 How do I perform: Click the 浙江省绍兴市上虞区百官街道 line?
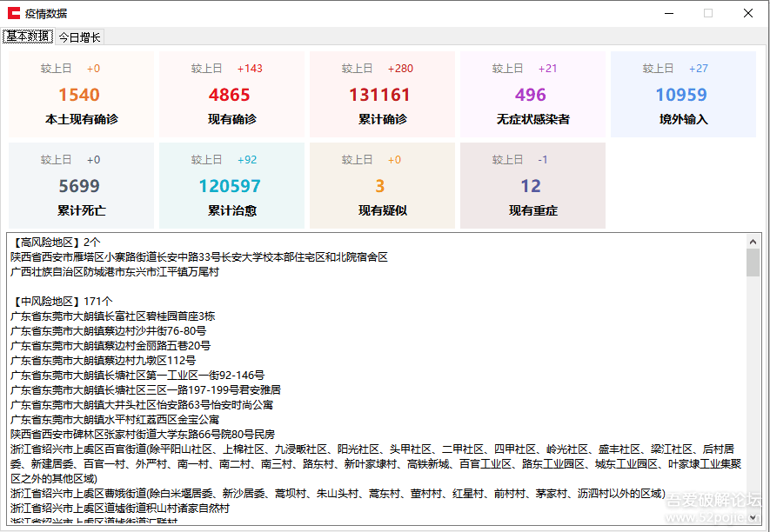point(376,464)
